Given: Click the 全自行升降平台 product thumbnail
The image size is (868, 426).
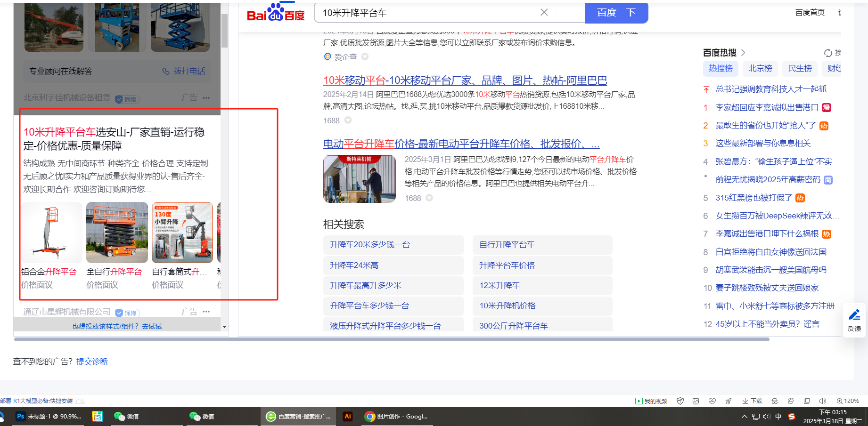Looking at the screenshot, I should tap(117, 233).
